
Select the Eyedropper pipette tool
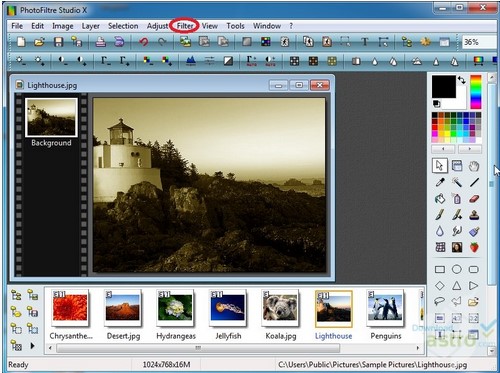[x=440, y=182]
